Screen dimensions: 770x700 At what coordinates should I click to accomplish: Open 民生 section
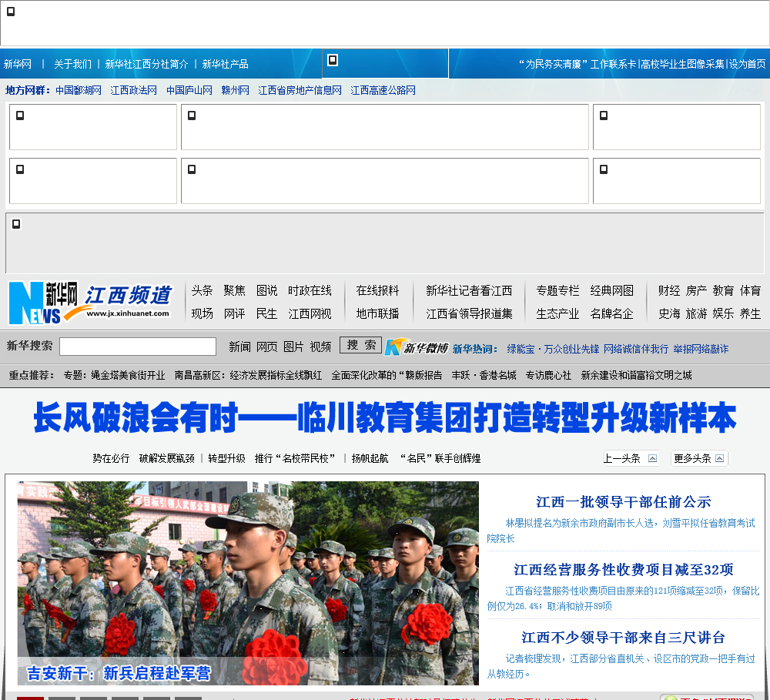coord(266,313)
